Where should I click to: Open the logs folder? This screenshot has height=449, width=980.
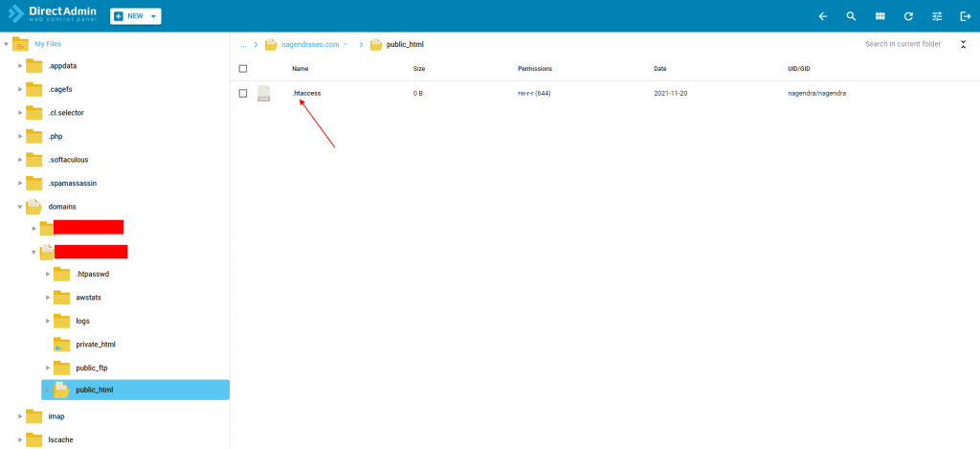[x=82, y=321]
